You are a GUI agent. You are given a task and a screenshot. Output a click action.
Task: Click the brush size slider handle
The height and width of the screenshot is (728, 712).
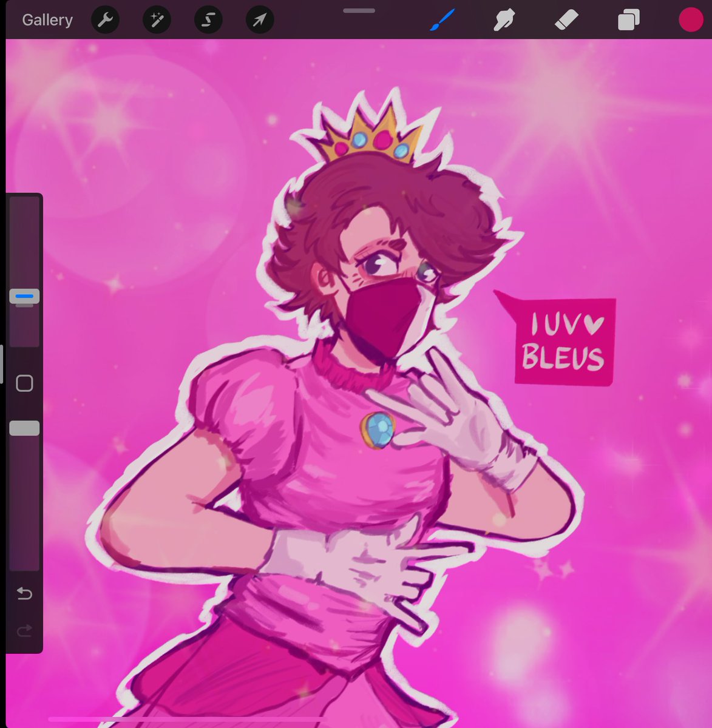pos(24,296)
